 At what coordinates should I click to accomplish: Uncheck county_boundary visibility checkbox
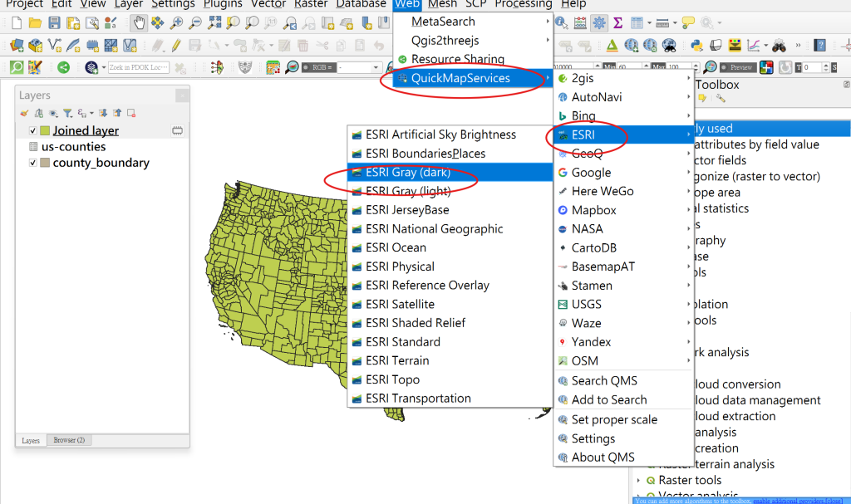click(32, 163)
